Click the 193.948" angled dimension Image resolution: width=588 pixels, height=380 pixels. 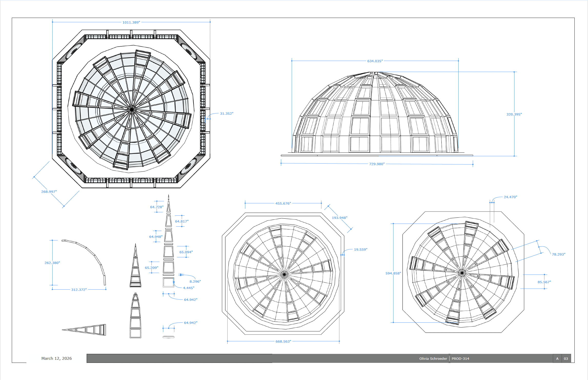point(339,218)
